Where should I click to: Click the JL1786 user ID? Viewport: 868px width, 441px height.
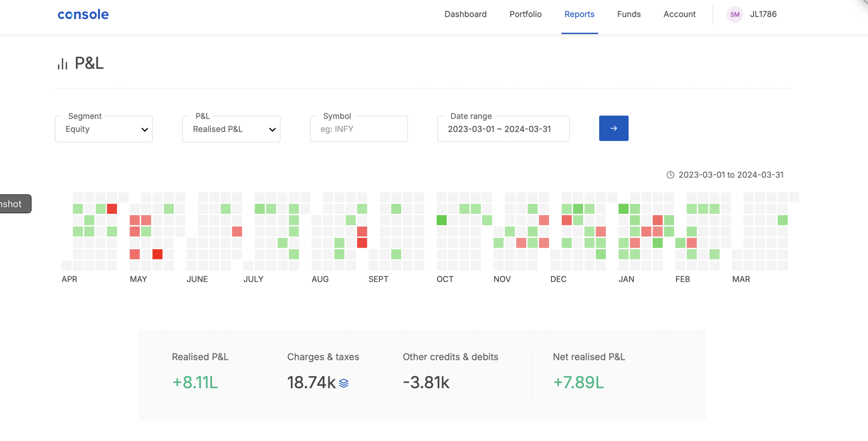763,14
